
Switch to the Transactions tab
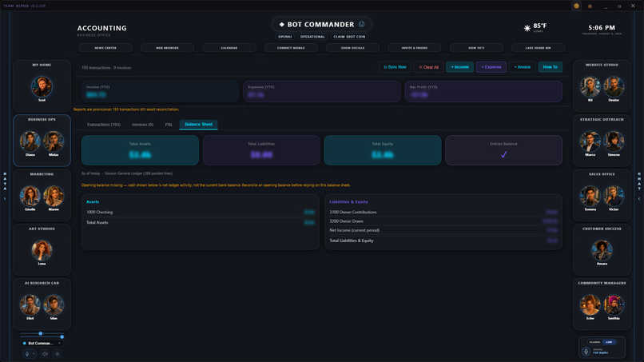click(x=104, y=125)
